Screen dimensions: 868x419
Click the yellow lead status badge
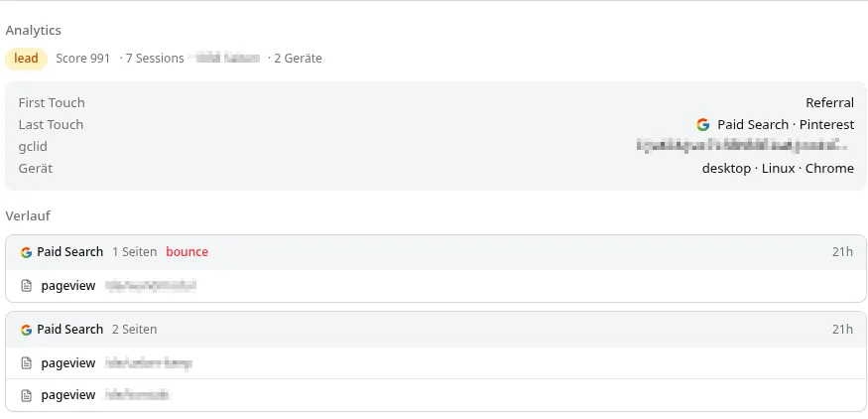(x=26, y=59)
